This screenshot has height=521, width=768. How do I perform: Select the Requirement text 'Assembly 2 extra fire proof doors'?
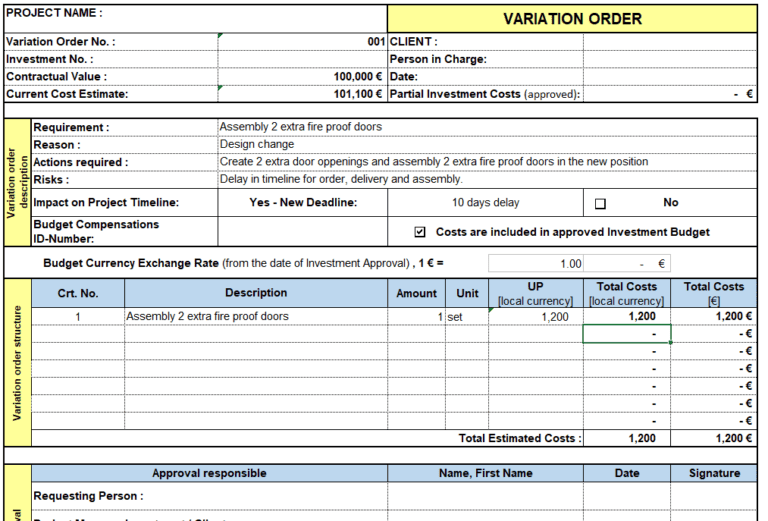301,127
